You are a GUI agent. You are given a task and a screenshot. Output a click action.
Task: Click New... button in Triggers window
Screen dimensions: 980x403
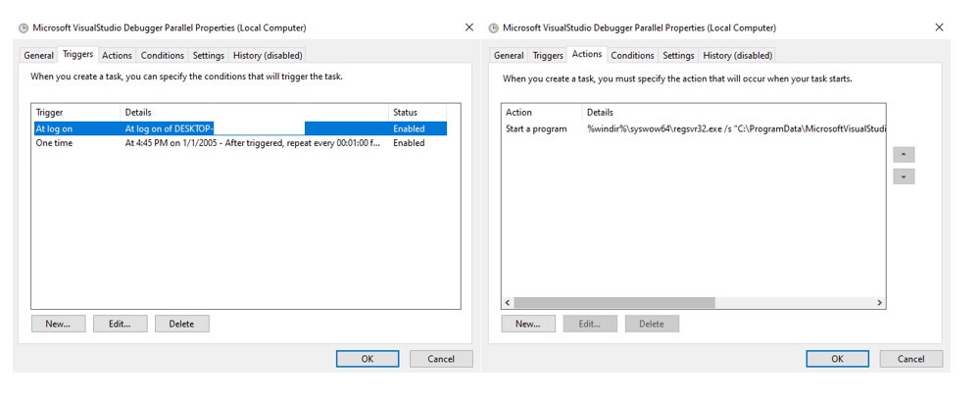58,324
